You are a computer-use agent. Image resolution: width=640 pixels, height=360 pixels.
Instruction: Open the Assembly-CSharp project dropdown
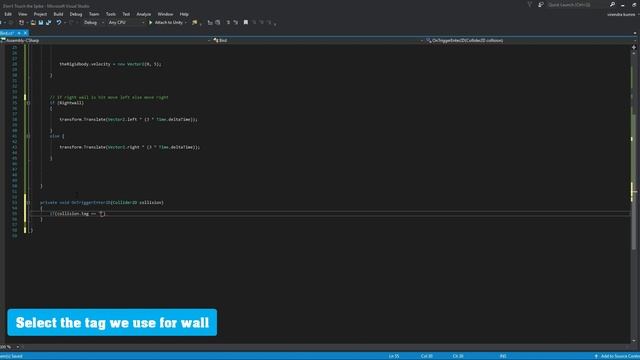[x=106, y=40]
